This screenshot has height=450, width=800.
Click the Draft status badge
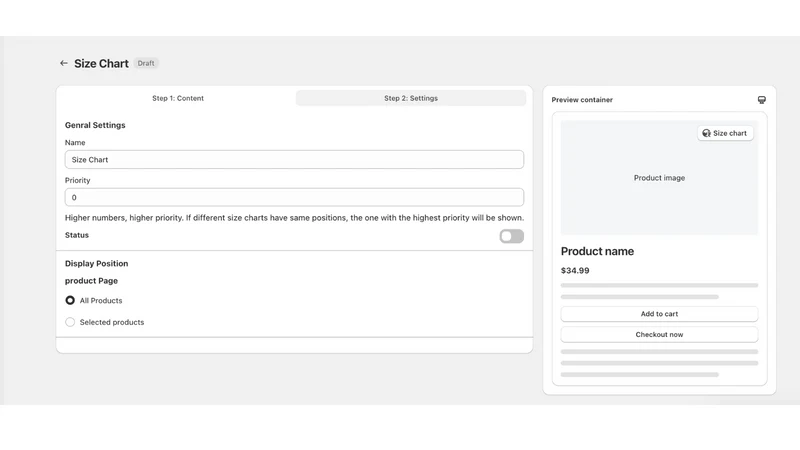tap(146, 63)
